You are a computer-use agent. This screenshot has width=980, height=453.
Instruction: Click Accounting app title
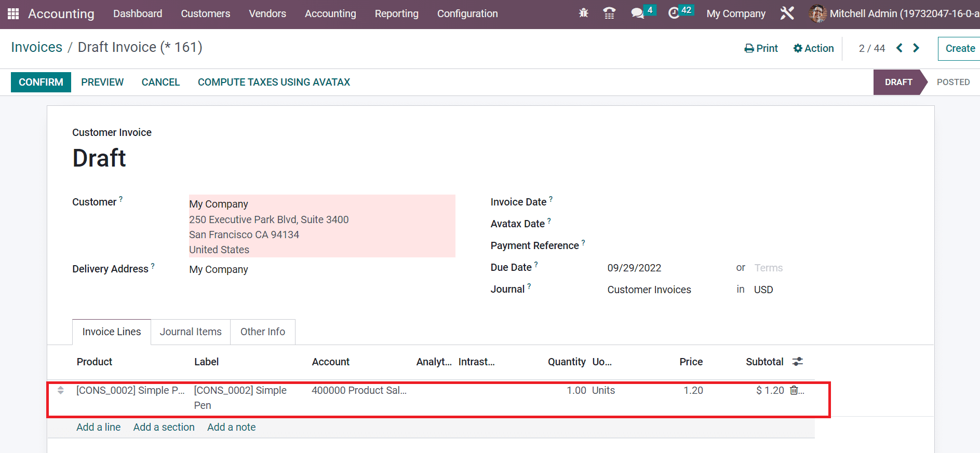pyautogui.click(x=61, y=13)
